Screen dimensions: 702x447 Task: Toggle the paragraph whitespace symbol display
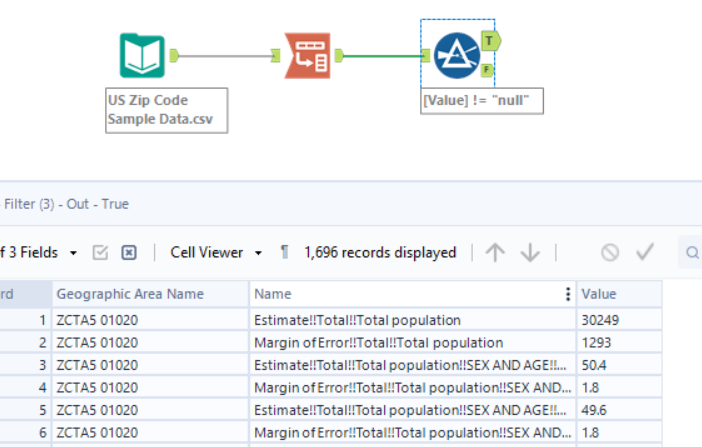285,253
